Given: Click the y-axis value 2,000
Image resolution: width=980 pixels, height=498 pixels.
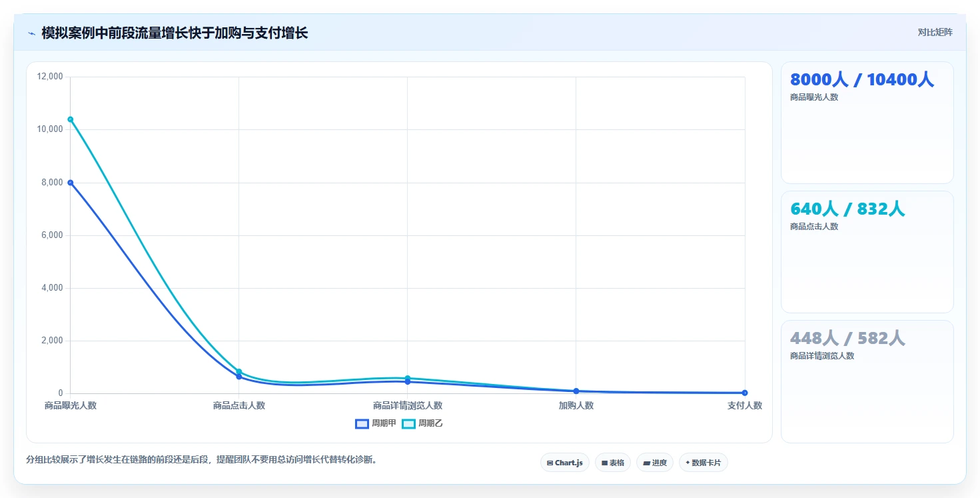Looking at the screenshot, I should tap(53, 341).
